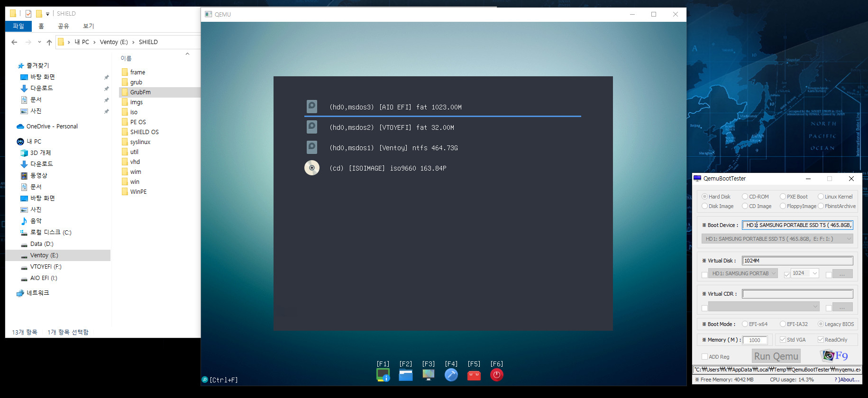Click the 이름 column header
Screen dimensions: 868x398
[126, 58]
